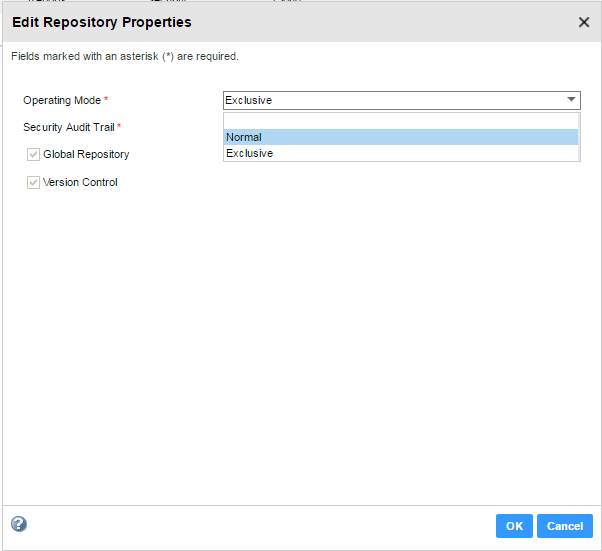Toggle the Global Repository checkbox
602x551 pixels.
(x=33, y=155)
